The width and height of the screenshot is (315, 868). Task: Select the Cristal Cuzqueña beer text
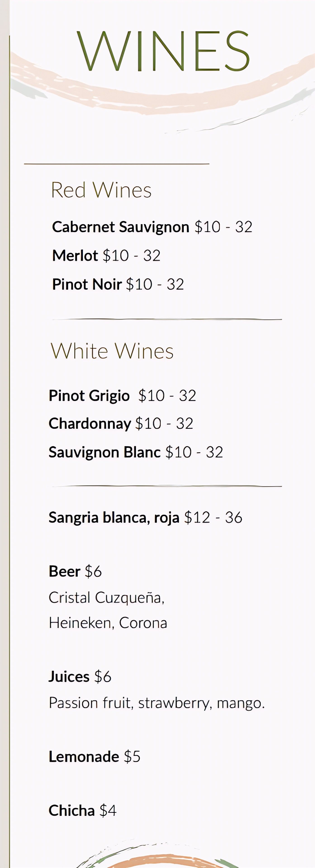[x=106, y=598]
